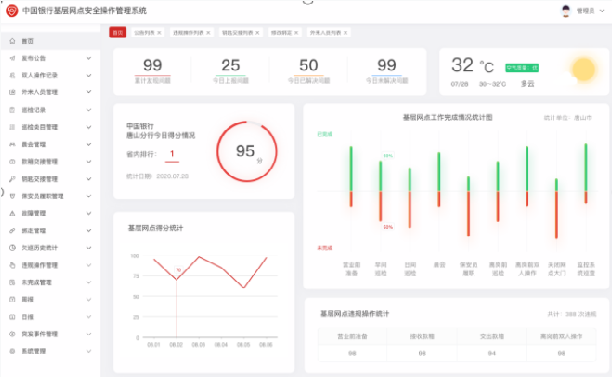
Task: Click the last bar in completion chart
Action: click(586, 173)
